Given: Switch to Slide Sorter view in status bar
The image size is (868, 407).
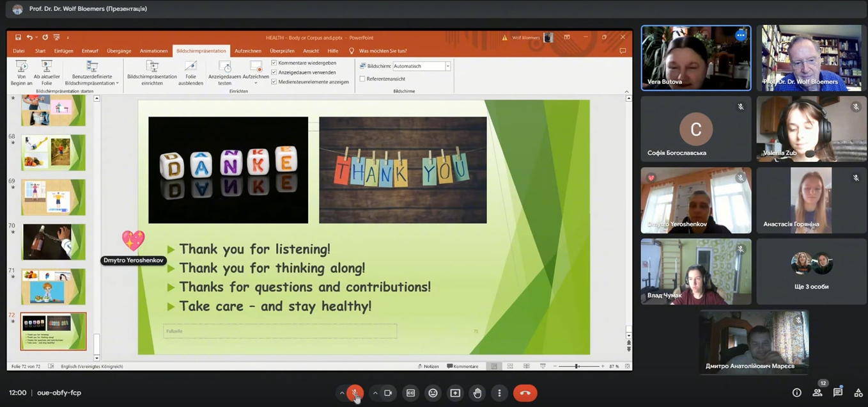Looking at the screenshot, I should pos(510,367).
